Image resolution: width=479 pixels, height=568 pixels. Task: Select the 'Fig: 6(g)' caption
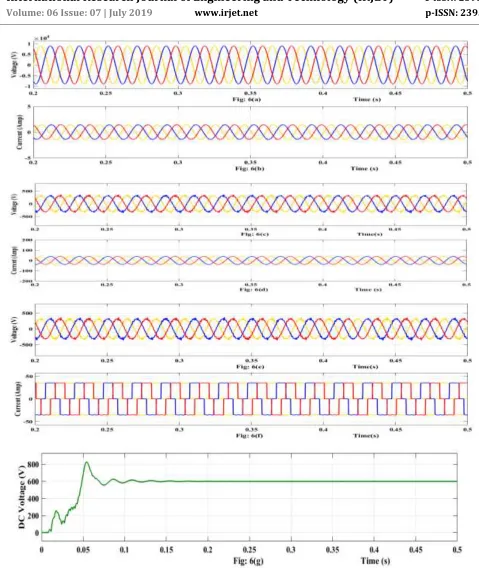point(248,561)
